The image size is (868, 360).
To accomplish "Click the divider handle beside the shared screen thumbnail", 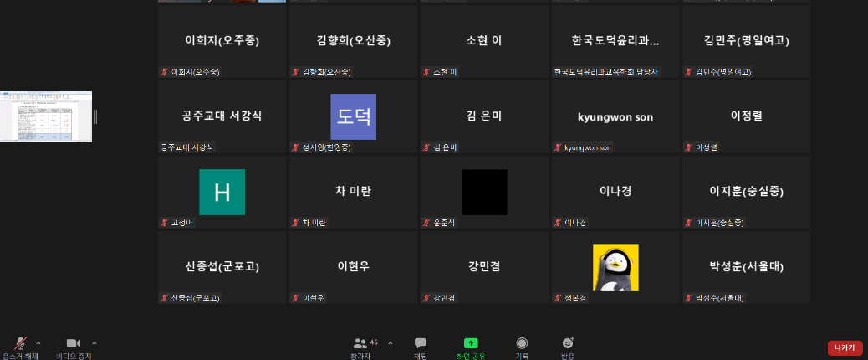I will [95, 116].
